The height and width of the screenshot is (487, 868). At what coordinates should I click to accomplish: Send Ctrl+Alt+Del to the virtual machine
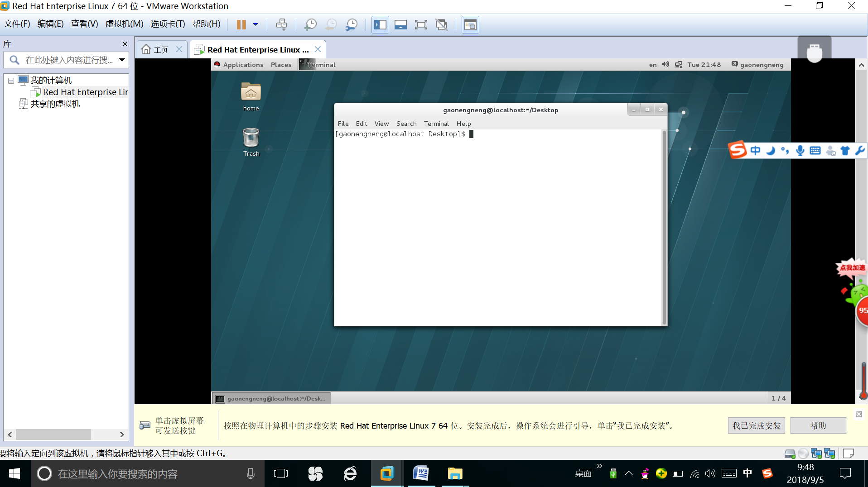point(281,24)
